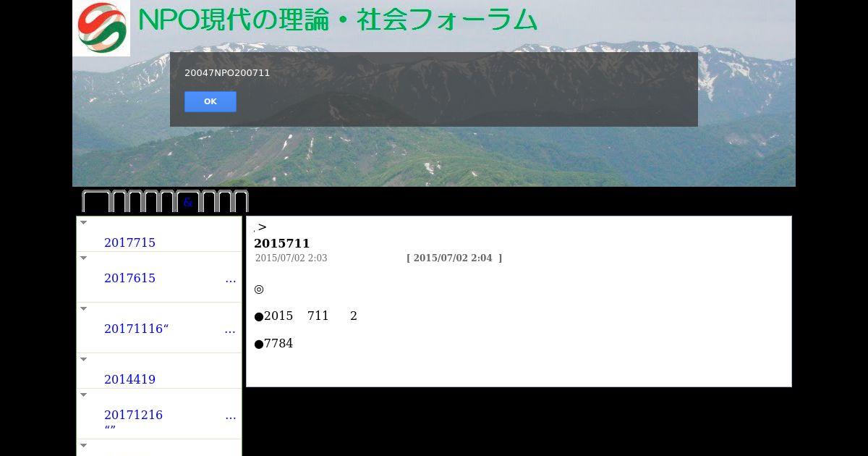Open the sidebar entry 20171116
This screenshot has width=868, height=456.
[136, 329]
